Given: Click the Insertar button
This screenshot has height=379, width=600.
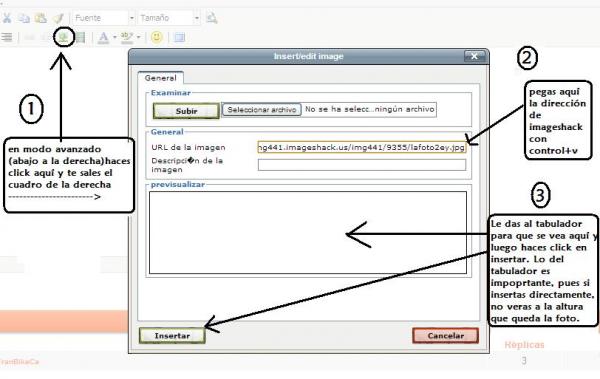Looking at the screenshot, I should (172, 336).
